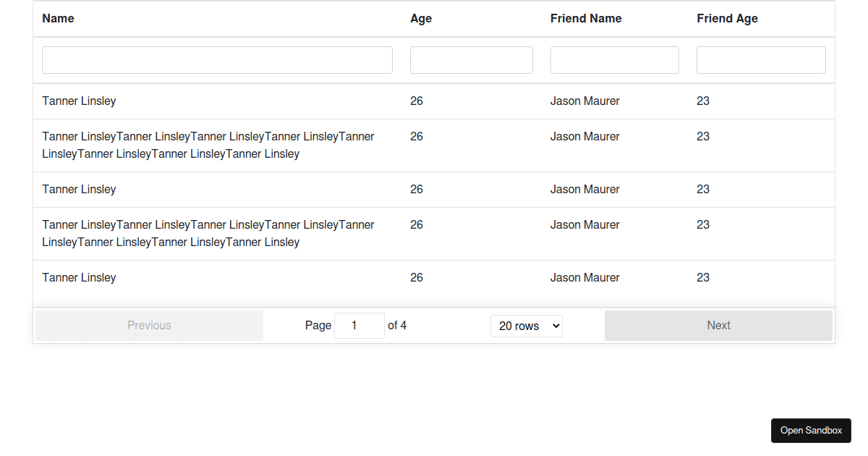Click the disabled Previous pagination button
The image size is (868, 456).
pyautogui.click(x=149, y=325)
